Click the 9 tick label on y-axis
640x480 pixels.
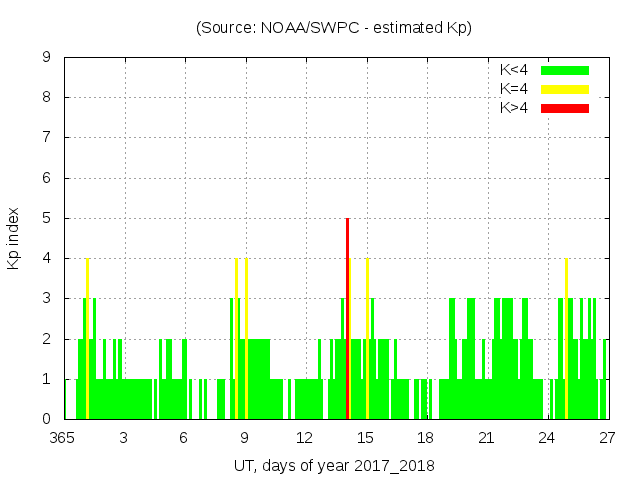pos(47,57)
